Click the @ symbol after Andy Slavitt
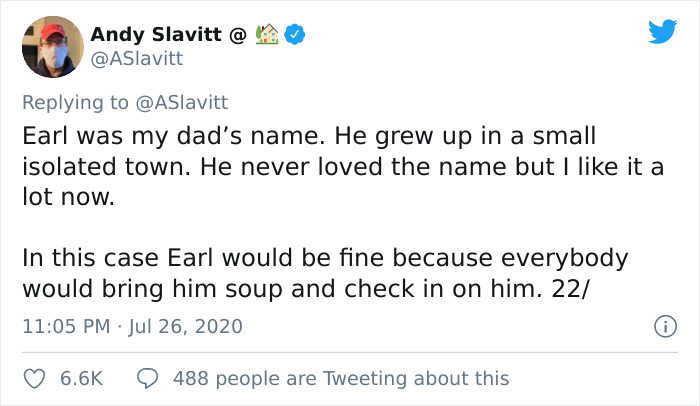This screenshot has width=700, height=406. tap(237, 36)
